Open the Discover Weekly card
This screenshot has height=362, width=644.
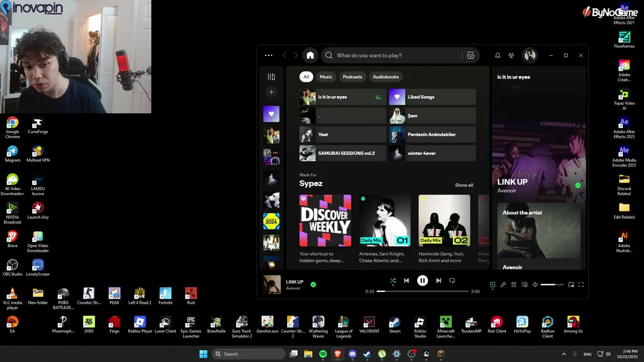pyautogui.click(x=325, y=229)
